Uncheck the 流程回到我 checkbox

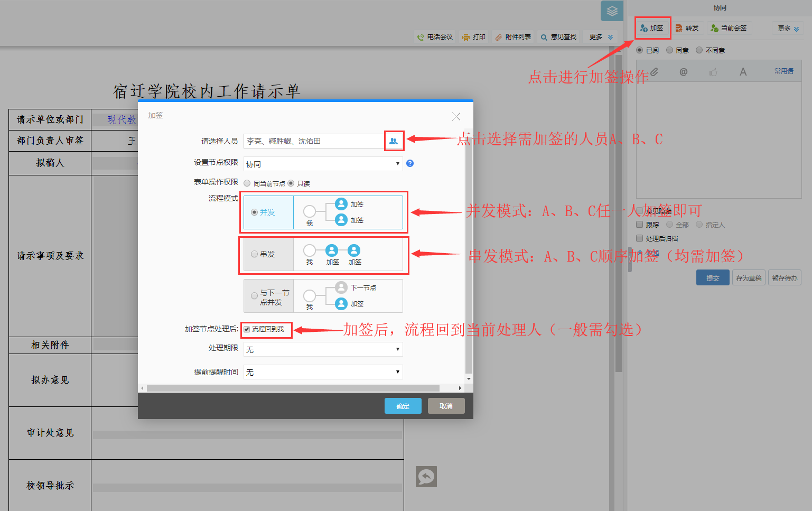tap(247, 329)
